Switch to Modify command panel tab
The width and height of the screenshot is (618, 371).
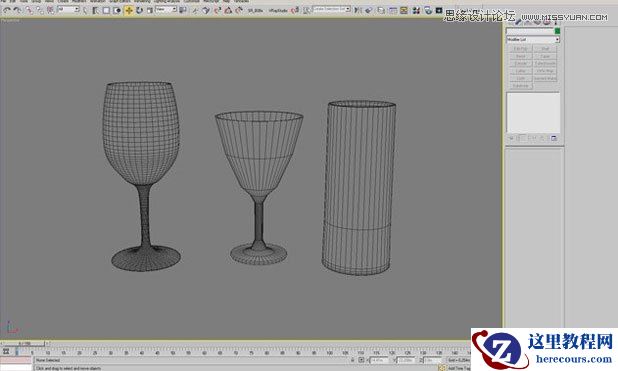518,22
